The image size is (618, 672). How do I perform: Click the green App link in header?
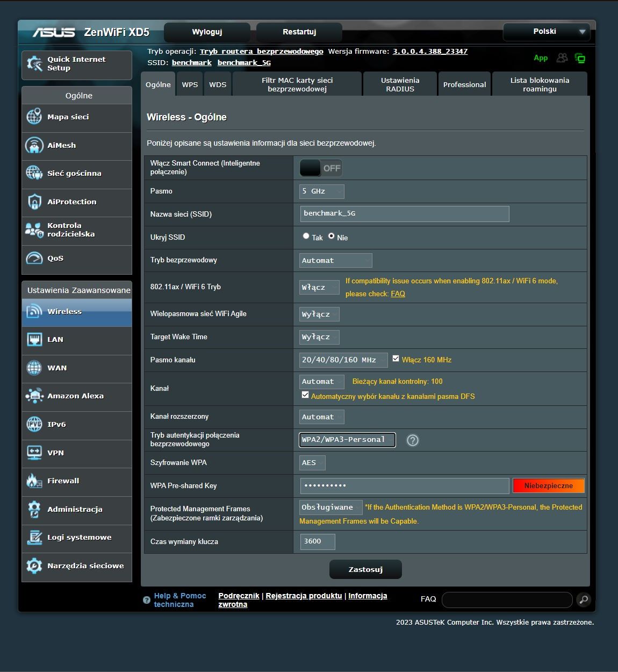(541, 58)
